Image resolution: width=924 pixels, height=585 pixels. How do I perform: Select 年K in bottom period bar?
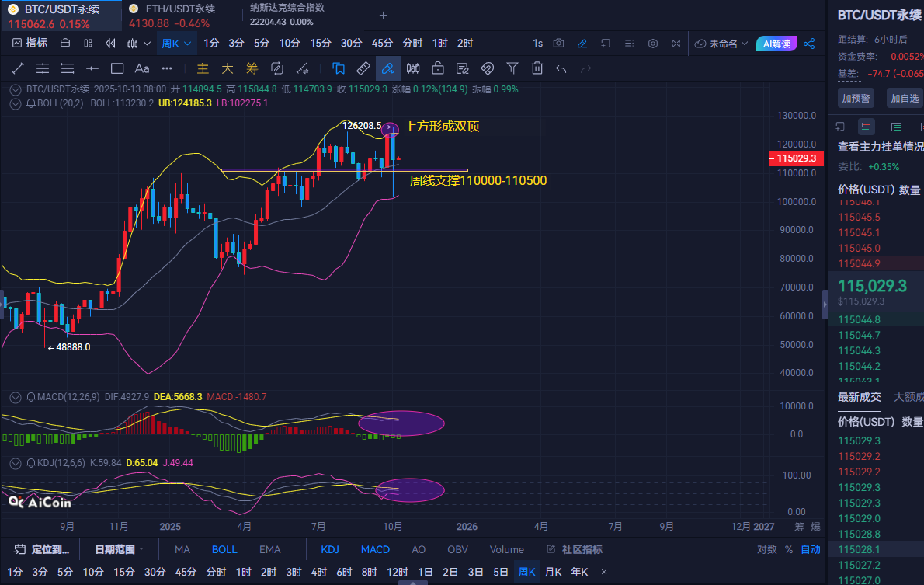579,572
